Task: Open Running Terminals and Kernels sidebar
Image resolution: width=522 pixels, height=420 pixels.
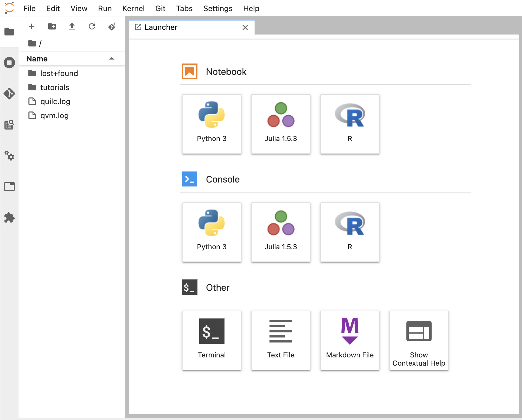Action: pos(9,63)
